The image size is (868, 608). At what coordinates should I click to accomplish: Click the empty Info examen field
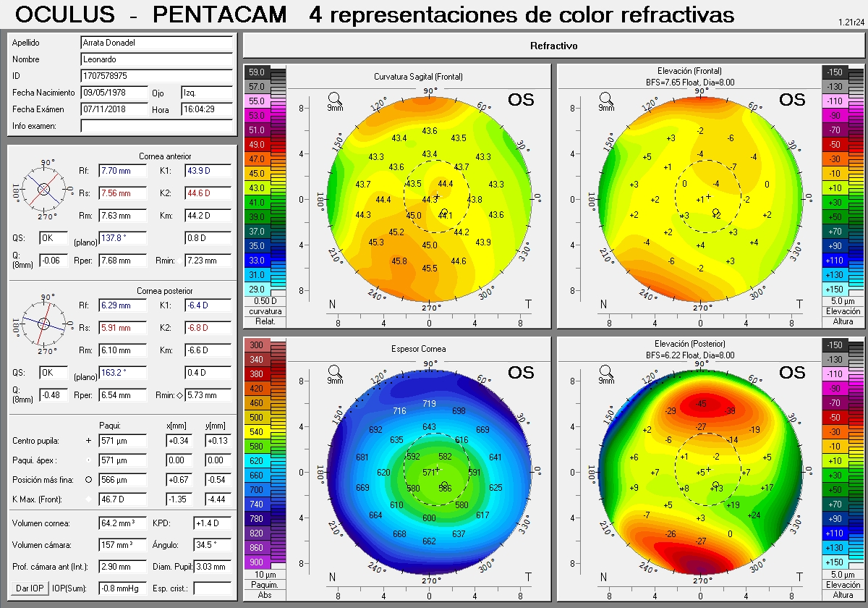[157, 126]
